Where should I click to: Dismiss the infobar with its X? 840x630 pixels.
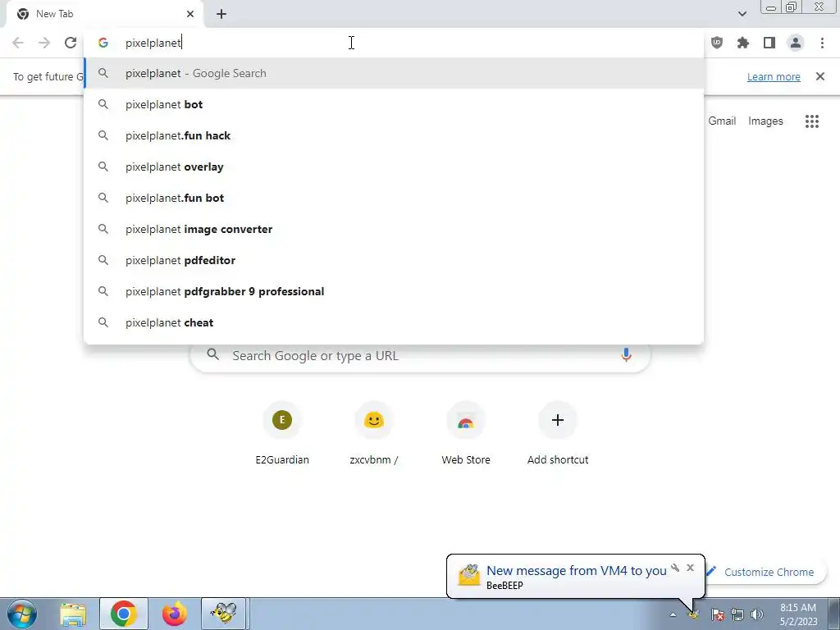[819, 76]
